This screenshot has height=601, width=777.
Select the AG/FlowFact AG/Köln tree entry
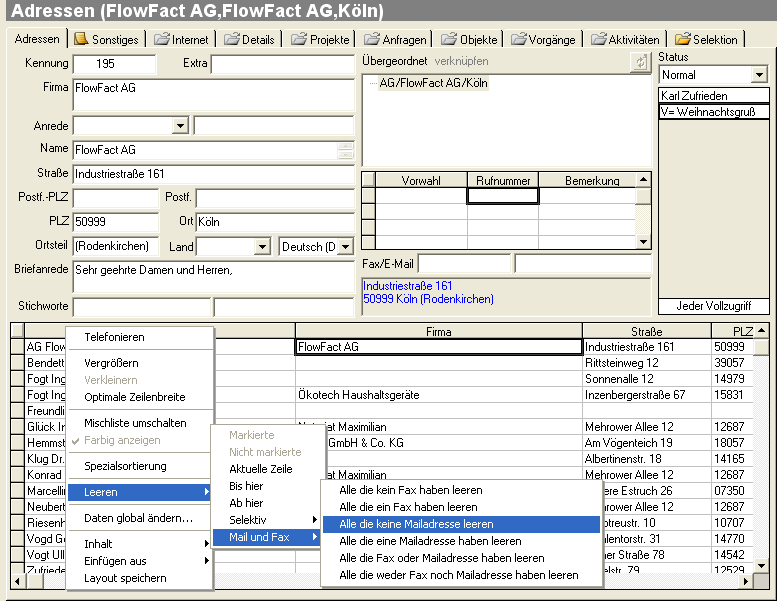click(x=433, y=83)
